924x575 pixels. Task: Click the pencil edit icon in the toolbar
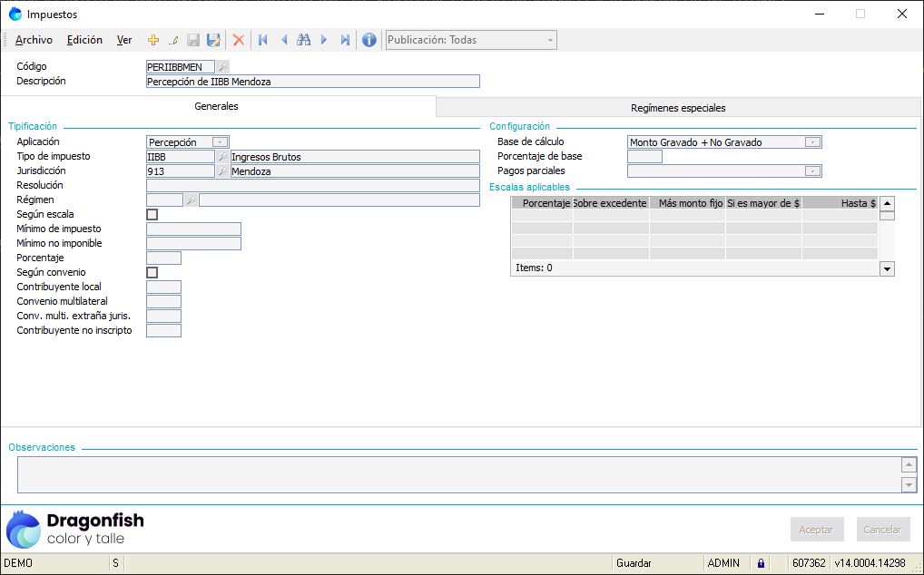pos(173,40)
